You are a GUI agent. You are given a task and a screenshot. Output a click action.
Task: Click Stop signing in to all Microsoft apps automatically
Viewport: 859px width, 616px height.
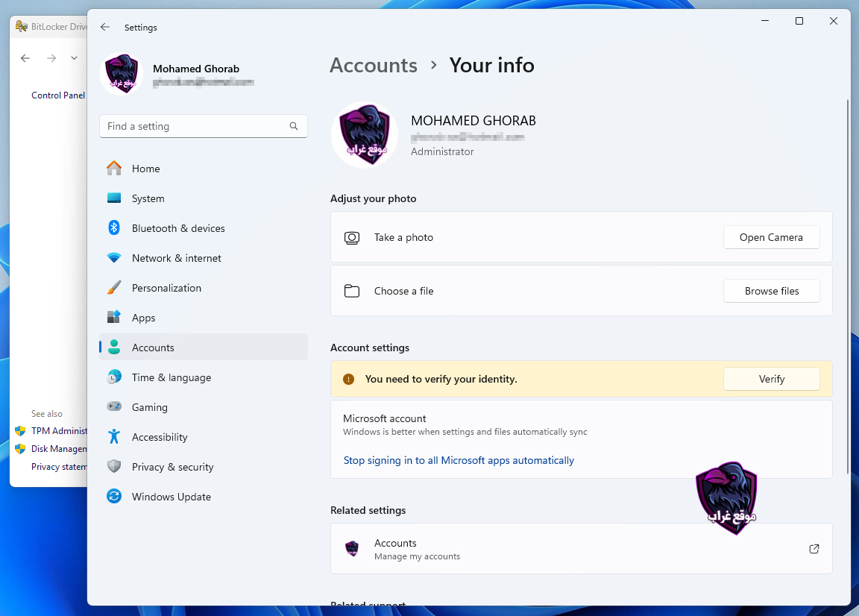pyautogui.click(x=459, y=460)
